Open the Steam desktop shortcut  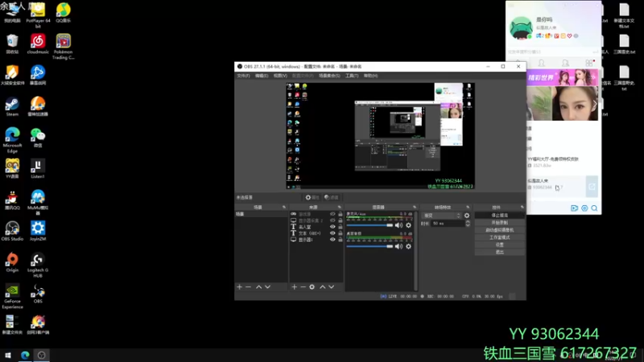click(x=12, y=107)
